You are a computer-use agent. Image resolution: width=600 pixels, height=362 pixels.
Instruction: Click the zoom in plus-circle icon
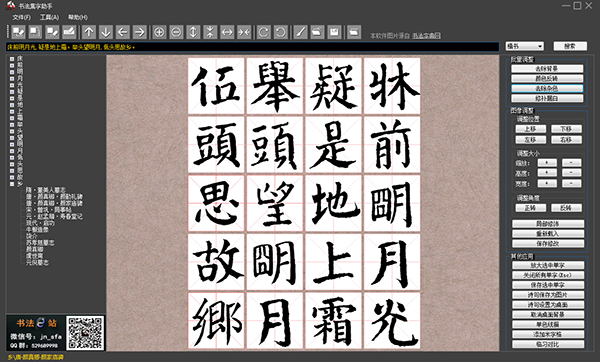(159, 32)
